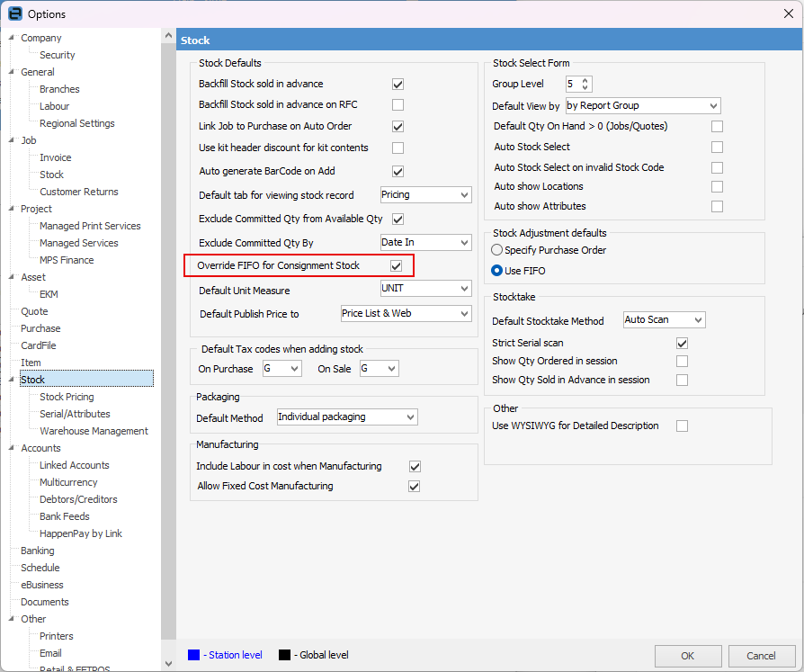The height and width of the screenshot is (672, 804).
Task: Select the Use FIFO radio button
Action: [496, 271]
